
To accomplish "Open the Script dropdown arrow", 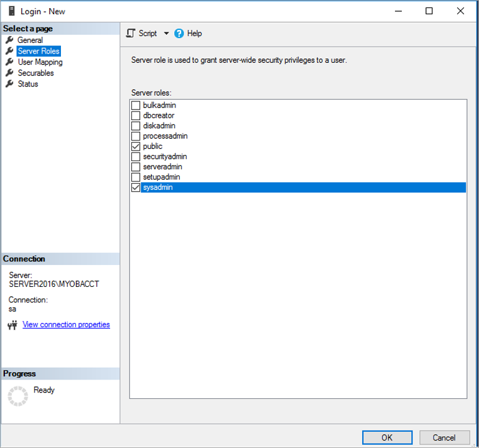I will click(x=166, y=34).
